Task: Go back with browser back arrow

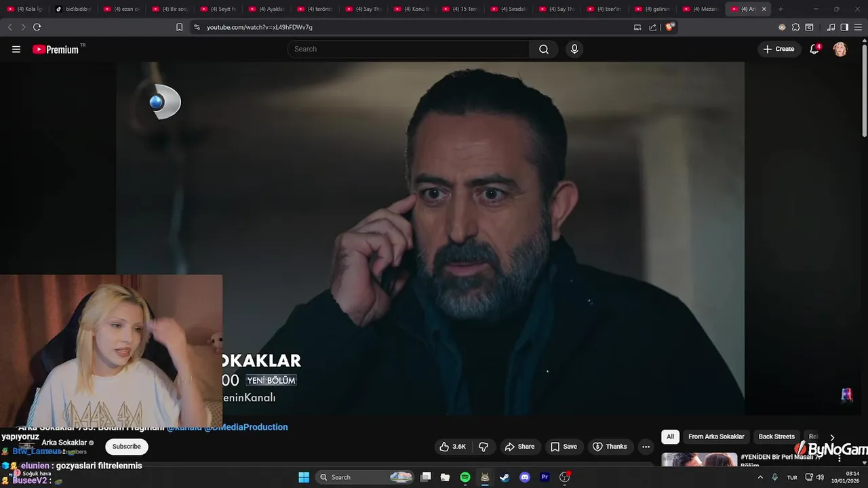Action: (9, 27)
